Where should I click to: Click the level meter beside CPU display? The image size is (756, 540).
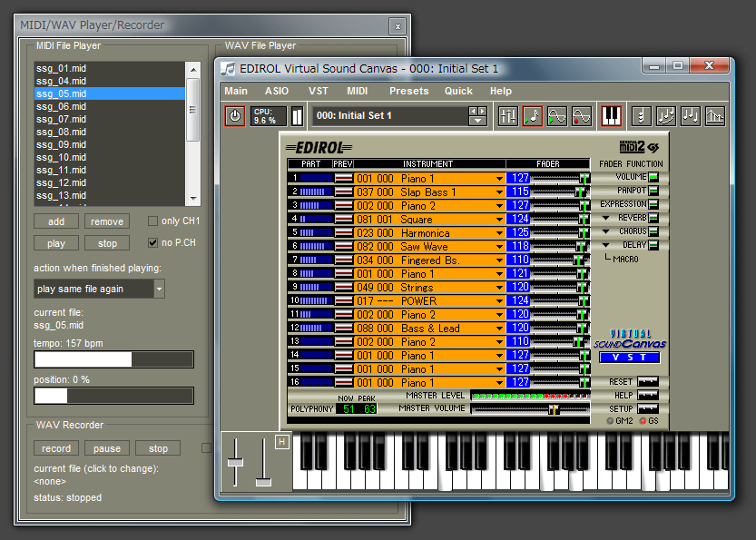pos(297,116)
